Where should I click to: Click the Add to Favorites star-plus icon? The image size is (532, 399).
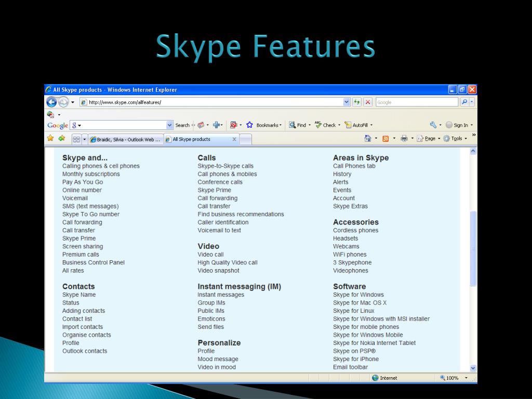[62, 138]
